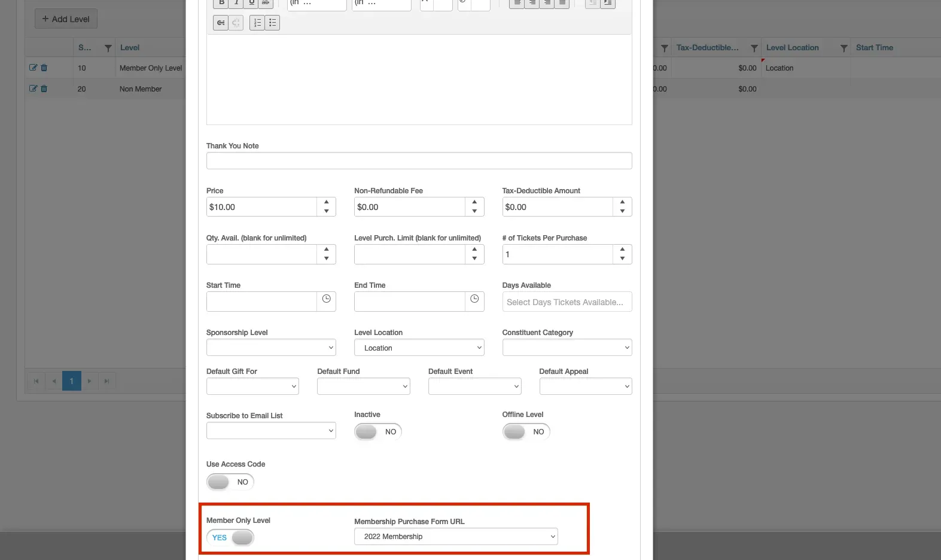The height and width of the screenshot is (560, 941).
Task: Enable the Use Access Code switch
Action: (230, 482)
